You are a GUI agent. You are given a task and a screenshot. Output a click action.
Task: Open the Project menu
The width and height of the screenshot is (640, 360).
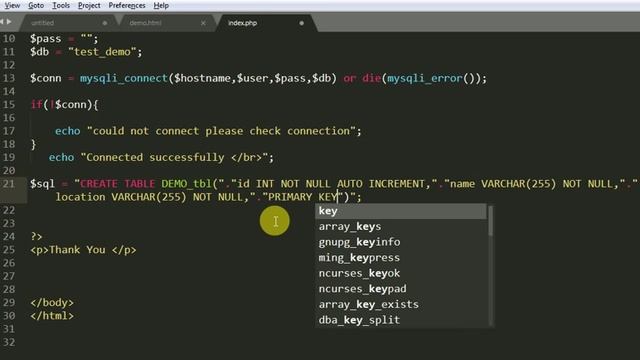click(89, 5)
